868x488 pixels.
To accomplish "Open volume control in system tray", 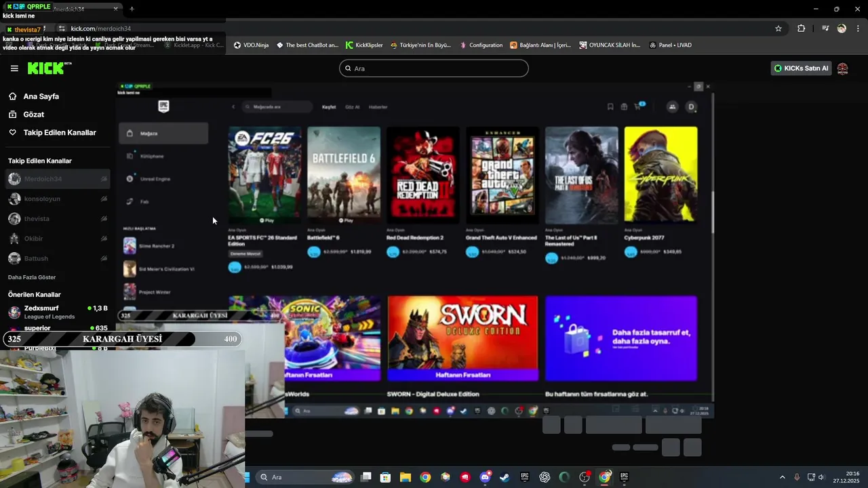I will click(821, 477).
